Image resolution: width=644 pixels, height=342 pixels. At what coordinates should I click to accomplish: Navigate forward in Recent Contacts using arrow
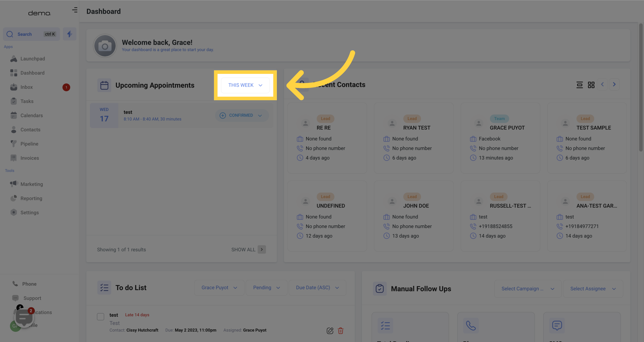tap(614, 84)
